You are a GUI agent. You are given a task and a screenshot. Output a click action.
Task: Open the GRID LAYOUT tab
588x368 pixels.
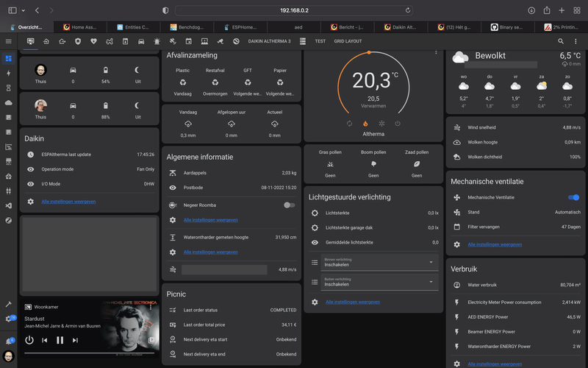[348, 41]
